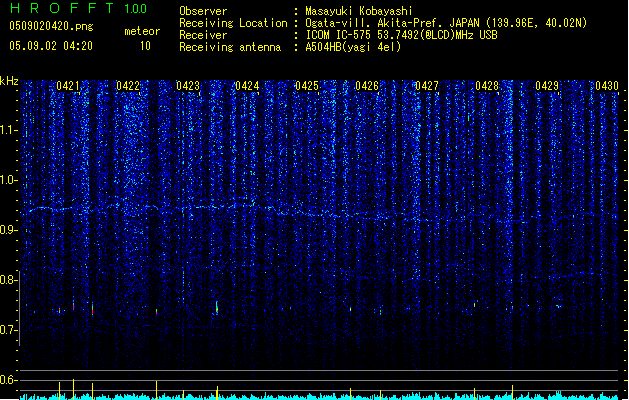Screen dimensions: 629x400
Task: Select the A504HB(yagi 4el) antenna text
Action: coord(353,47)
